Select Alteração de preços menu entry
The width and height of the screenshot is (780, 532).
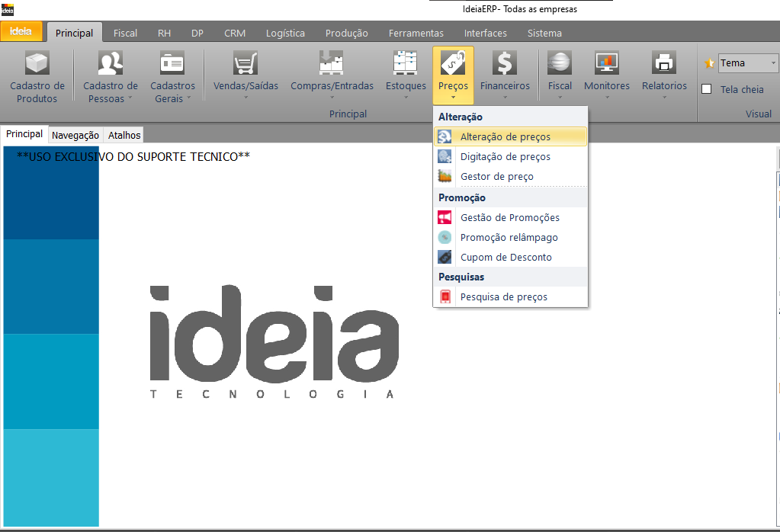(x=505, y=137)
